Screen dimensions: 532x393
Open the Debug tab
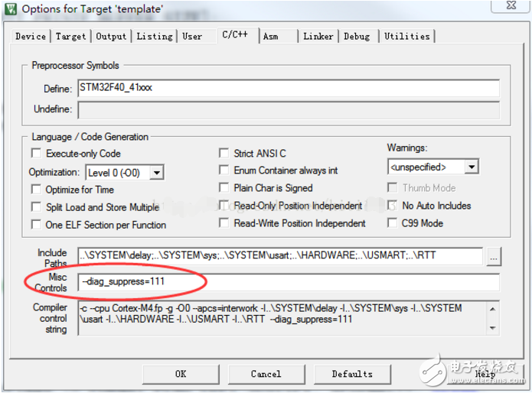[x=356, y=36]
